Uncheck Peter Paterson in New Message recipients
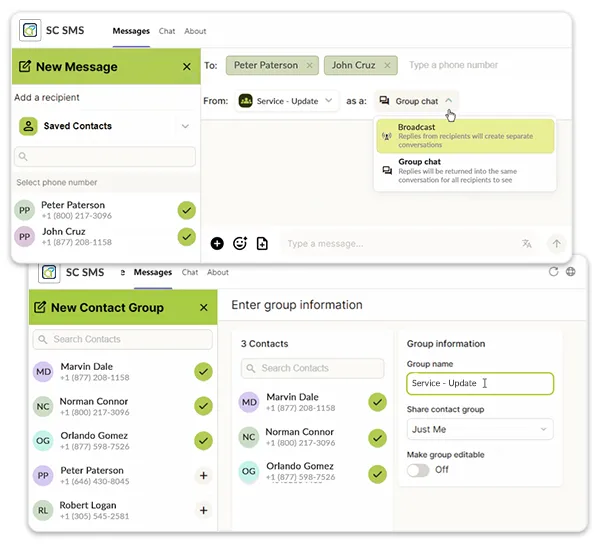Viewport: 600px width, 550px height. [x=187, y=210]
